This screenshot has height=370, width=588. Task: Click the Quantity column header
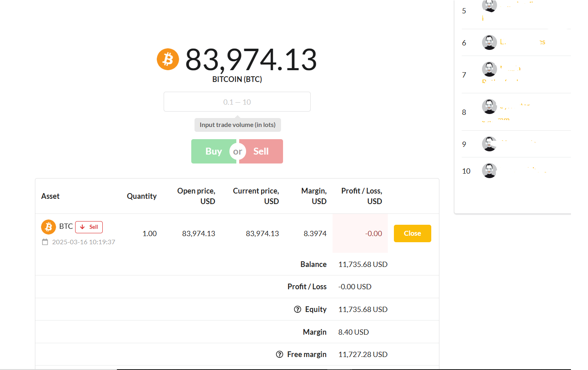142,196
